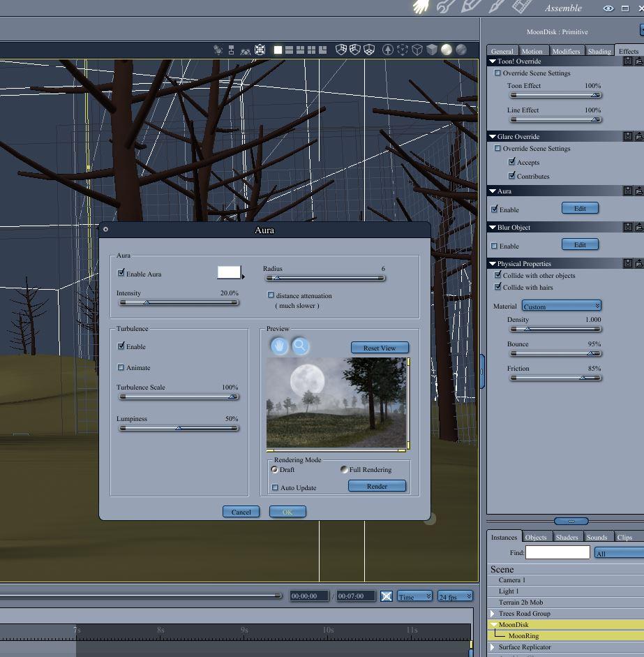Choose the bright sphere shaded display mode
This screenshot has width=644, height=657.
447,50
